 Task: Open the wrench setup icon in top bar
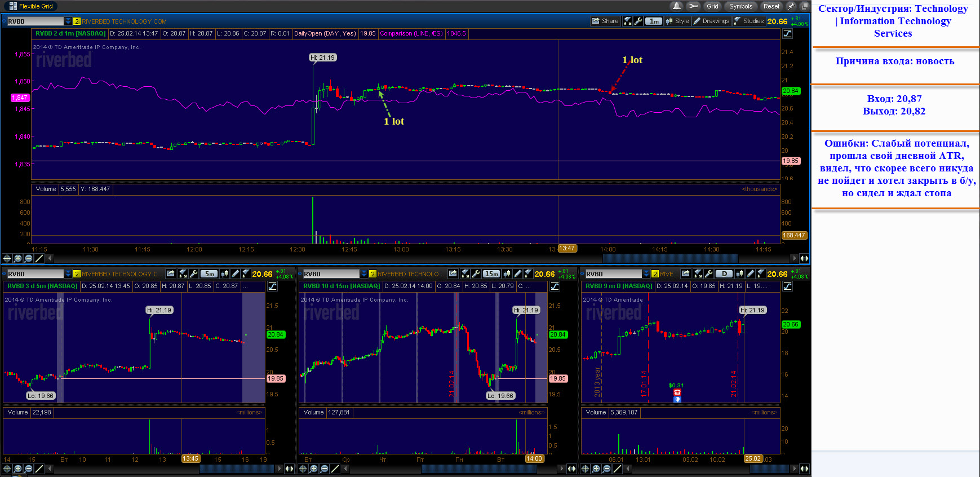click(x=693, y=6)
